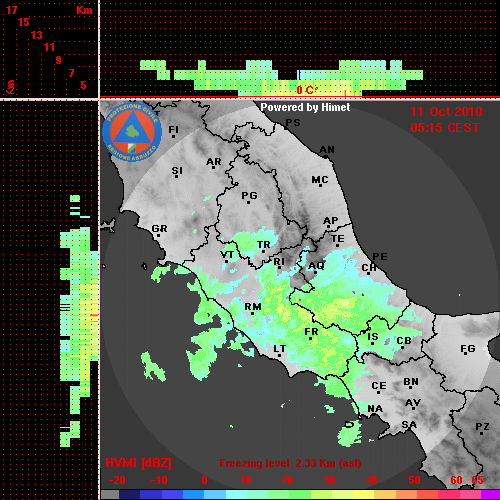Select the NA city label
Image resolution: width=500 pixels, height=500 pixels.
(x=375, y=409)
